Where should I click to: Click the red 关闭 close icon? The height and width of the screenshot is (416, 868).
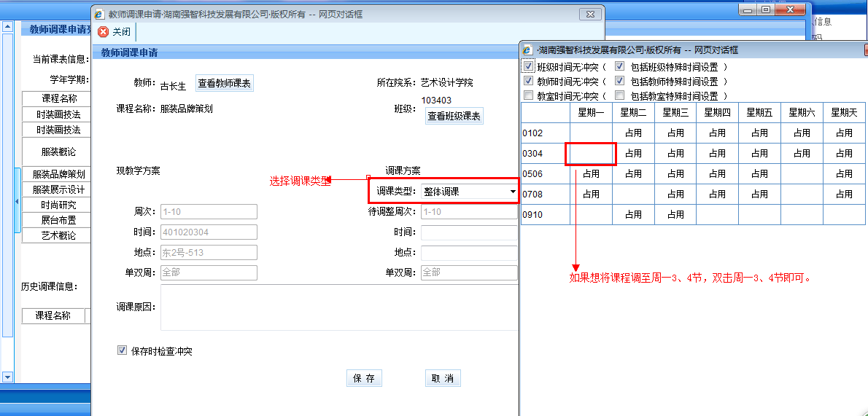(103, 32)
